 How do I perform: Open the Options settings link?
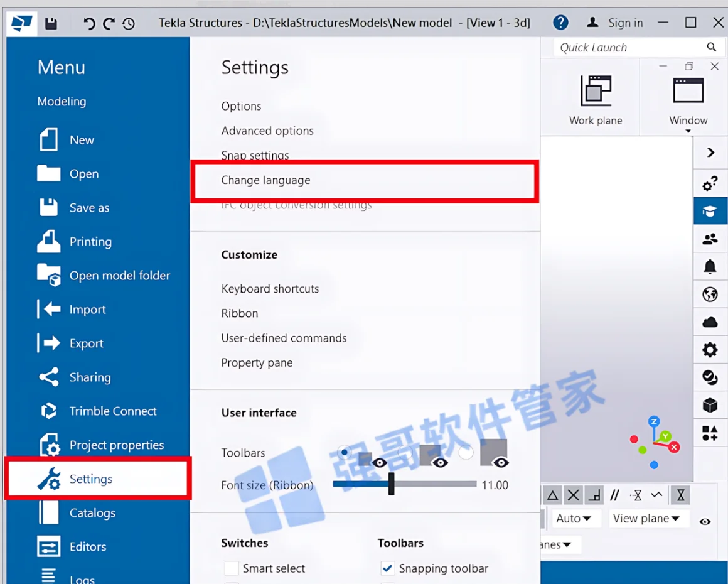(x=241, y=106)
